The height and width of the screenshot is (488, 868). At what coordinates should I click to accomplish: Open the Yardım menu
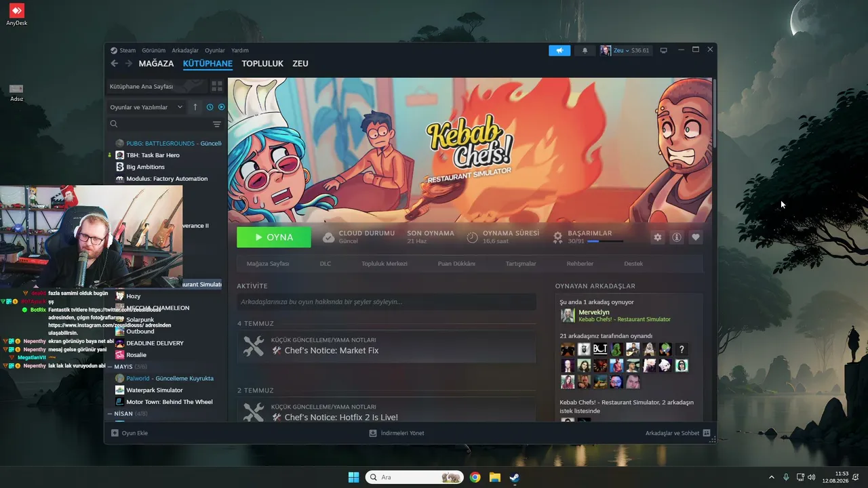(240, 50)
